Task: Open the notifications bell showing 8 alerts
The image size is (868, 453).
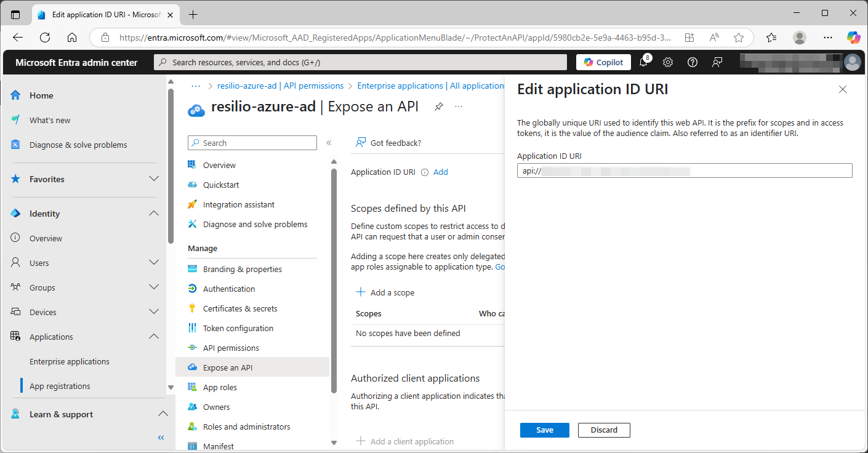Action: coord(643,62)
